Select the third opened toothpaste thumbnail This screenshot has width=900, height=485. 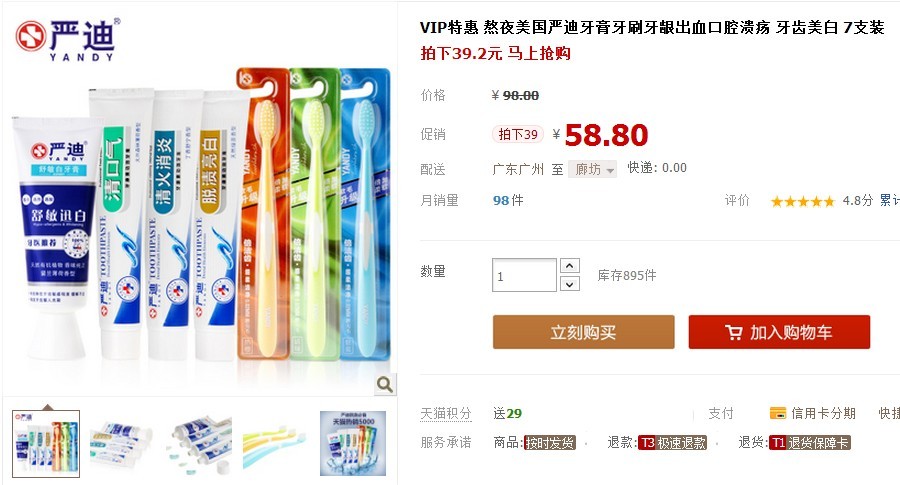pyautogui.click(x=199, y=444)
